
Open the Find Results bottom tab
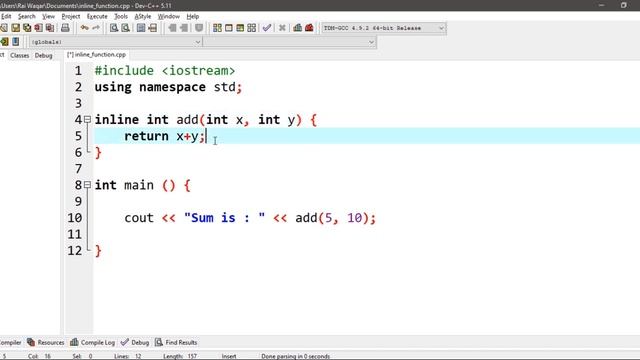(176, 342)
